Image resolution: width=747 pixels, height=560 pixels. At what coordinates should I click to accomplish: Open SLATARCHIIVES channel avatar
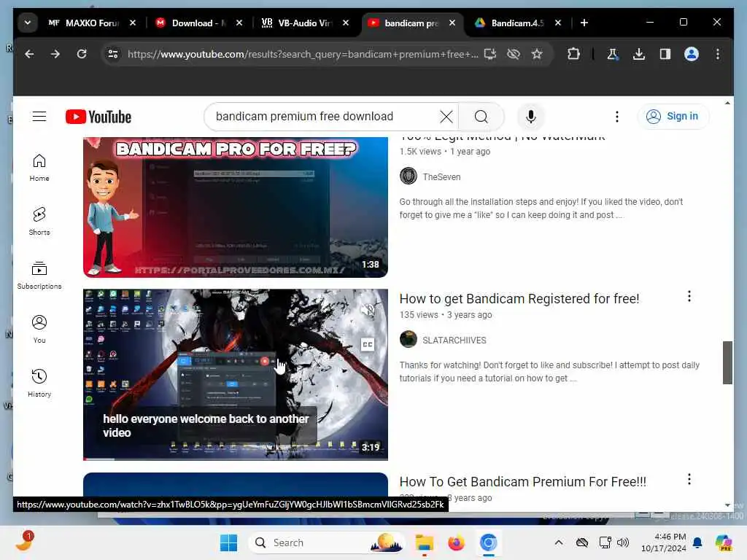[x=409, y=340]
